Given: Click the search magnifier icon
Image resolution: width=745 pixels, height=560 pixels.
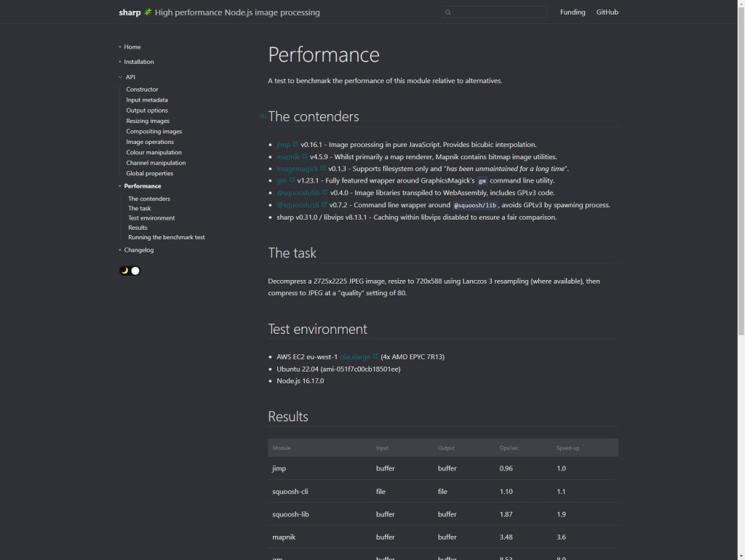Looking at the screenshot, I should (449, 12).
